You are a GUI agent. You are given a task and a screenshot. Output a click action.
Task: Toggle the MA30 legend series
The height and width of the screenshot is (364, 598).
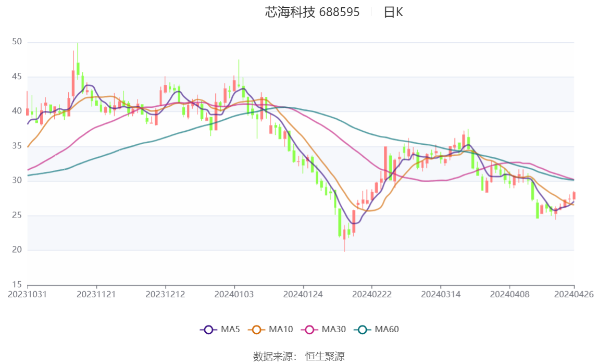323,329
